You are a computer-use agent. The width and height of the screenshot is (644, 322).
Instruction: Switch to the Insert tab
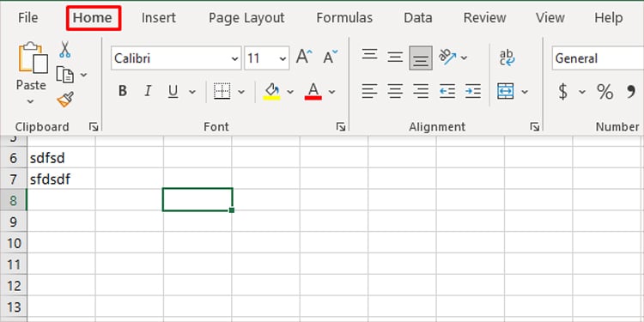pyautogui.click(x=159, y=18)
